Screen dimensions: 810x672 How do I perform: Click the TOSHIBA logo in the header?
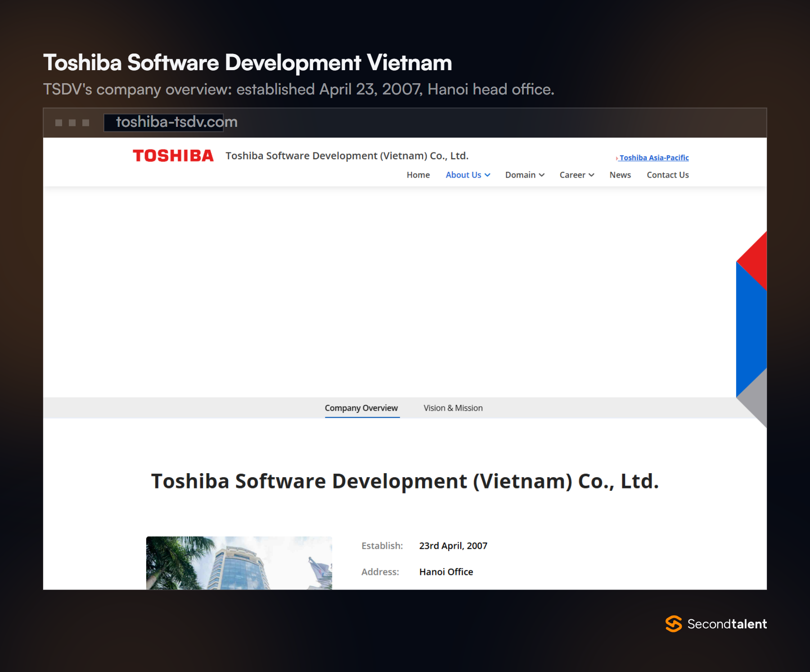click(x=173, y=156)
